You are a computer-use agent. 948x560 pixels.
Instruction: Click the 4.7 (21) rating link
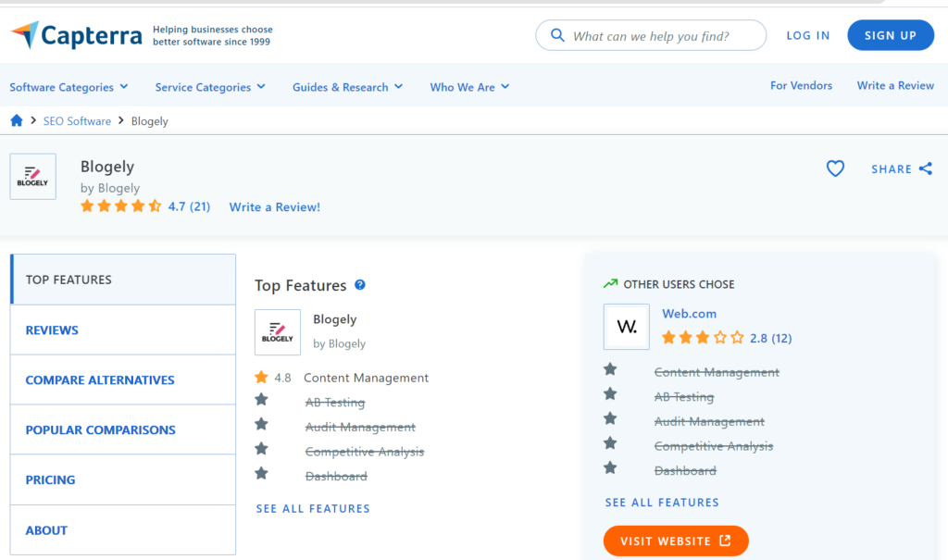189,206
